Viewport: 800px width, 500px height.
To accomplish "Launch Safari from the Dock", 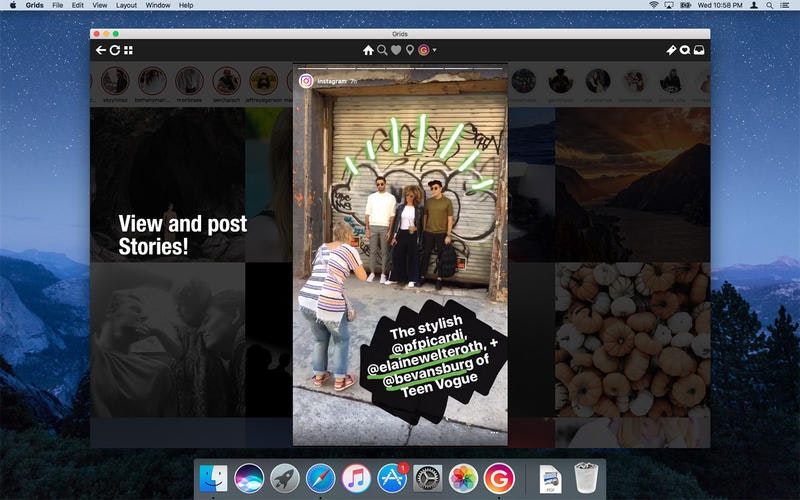I will 320,478.
